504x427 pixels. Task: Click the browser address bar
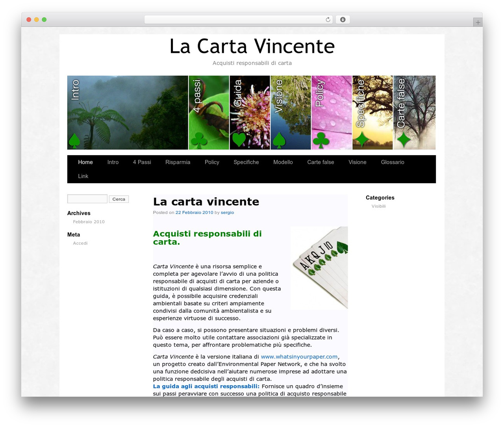point(239,20)
